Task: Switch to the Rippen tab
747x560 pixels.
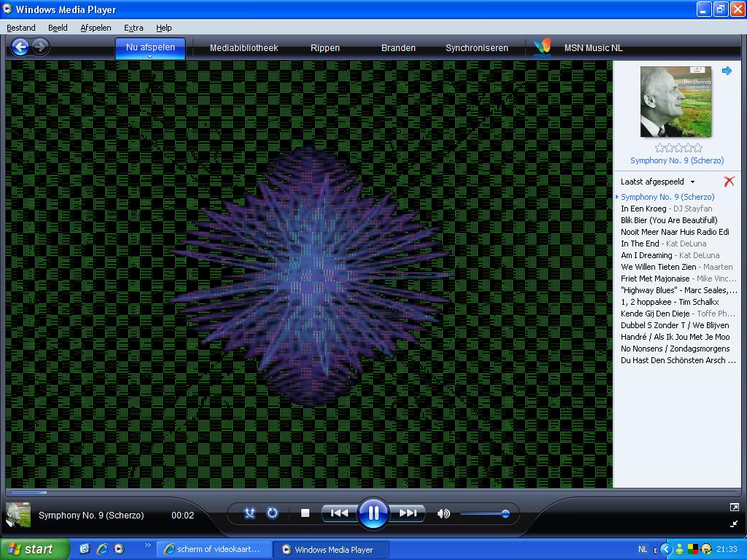Action: coord(325,47)
